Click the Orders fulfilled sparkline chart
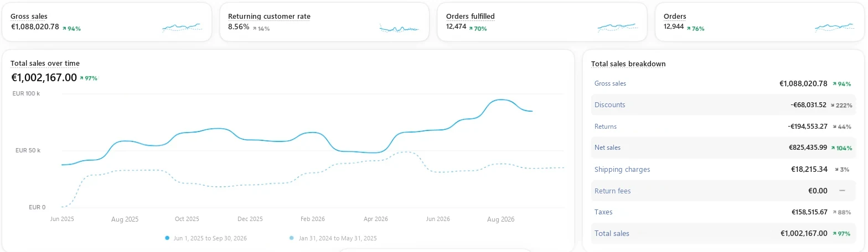The width and height of the screenshot is (868, 252). (617, 27)
